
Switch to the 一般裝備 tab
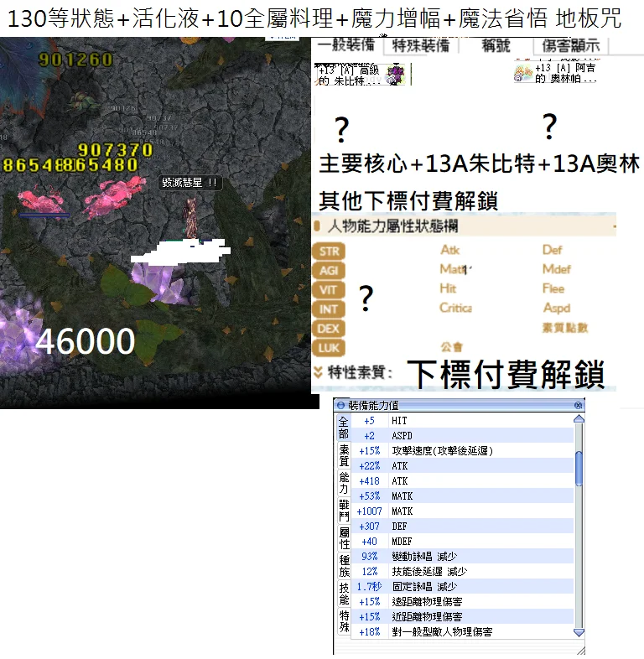pyautogui.click(x=345, y=45)
